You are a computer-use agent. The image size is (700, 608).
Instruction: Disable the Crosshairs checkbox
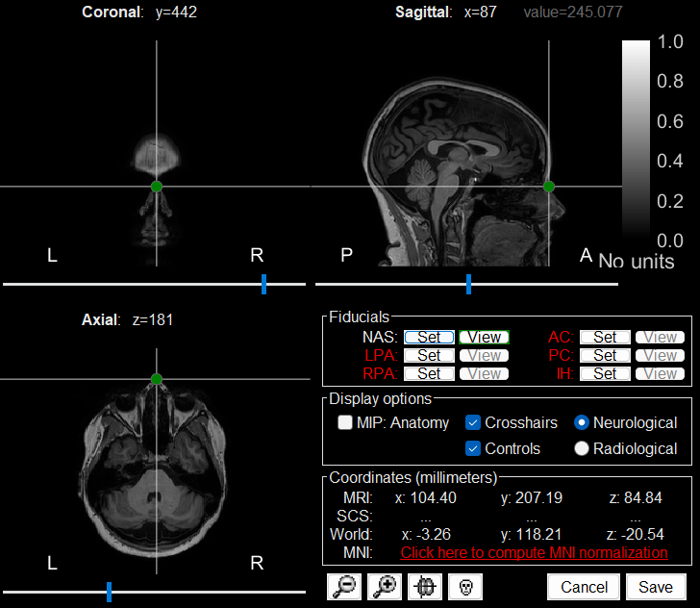tap(473, 422)
